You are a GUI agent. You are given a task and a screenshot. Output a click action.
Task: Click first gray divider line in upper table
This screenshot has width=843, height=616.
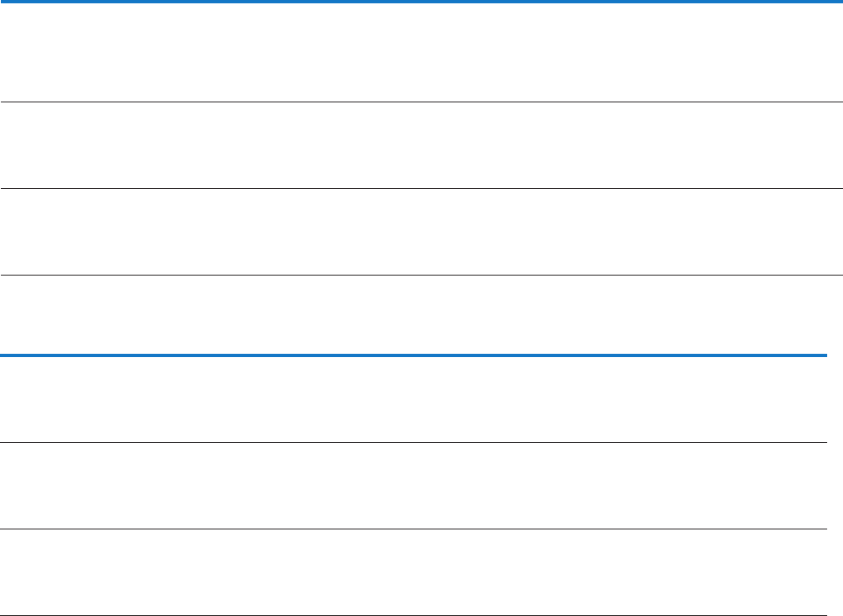pyautogui.click(x=421, y=102)
